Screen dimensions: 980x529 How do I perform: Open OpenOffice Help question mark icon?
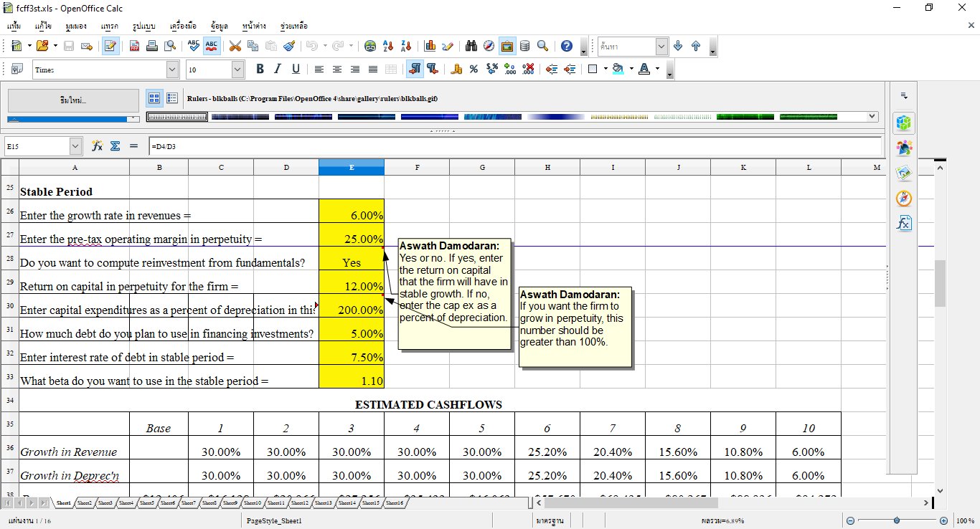pyautogui.click(x=567, y=46)
